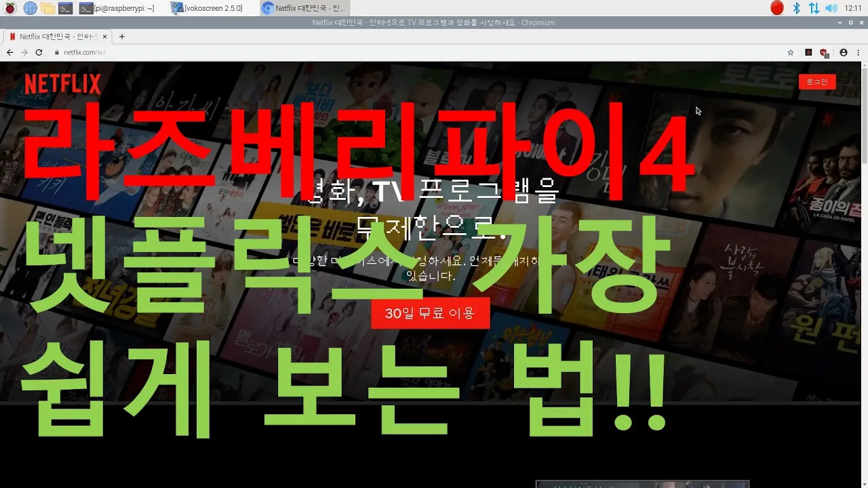Click the red 로그인 button
This screenshot has height=488, width=868.
click(x=817, y=81)
